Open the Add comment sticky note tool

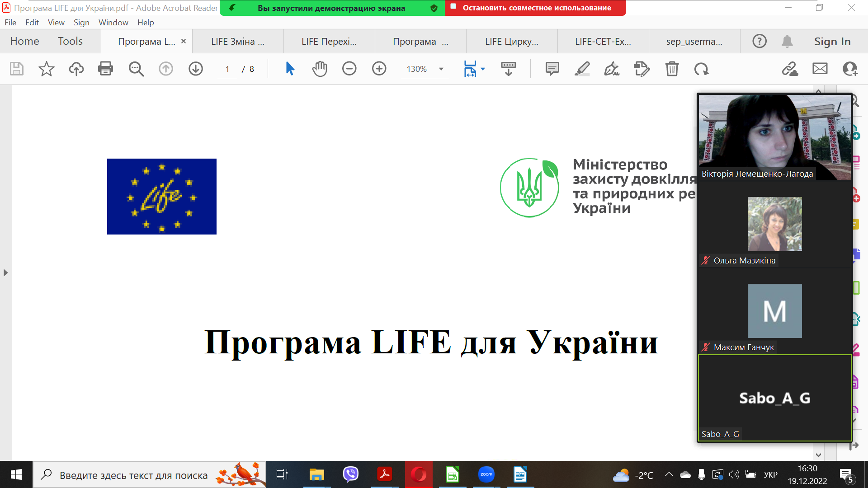552,69
